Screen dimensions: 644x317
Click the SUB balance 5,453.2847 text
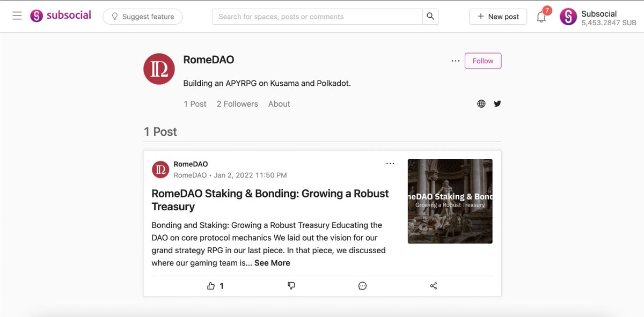tap(609, 23)
